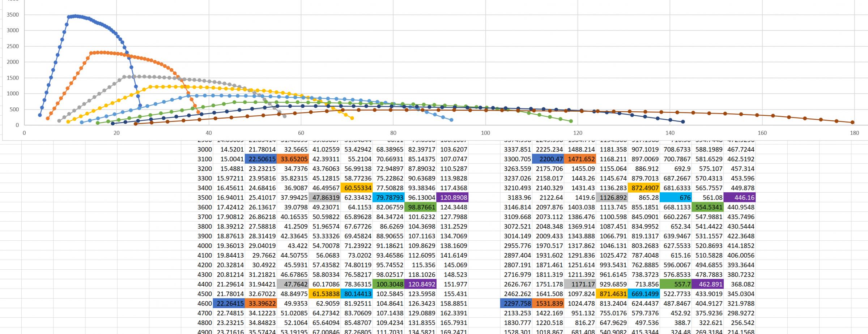Click the yellow cell containing 60.55334
This screenshot has height=334, width=868.
click(356, 188)
